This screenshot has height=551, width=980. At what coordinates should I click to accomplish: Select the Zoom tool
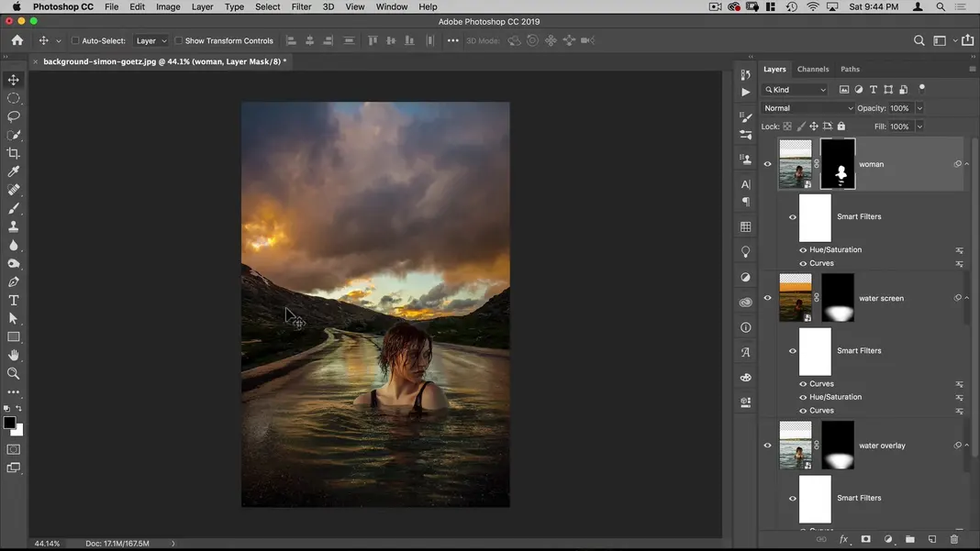[x=13, y=373]
